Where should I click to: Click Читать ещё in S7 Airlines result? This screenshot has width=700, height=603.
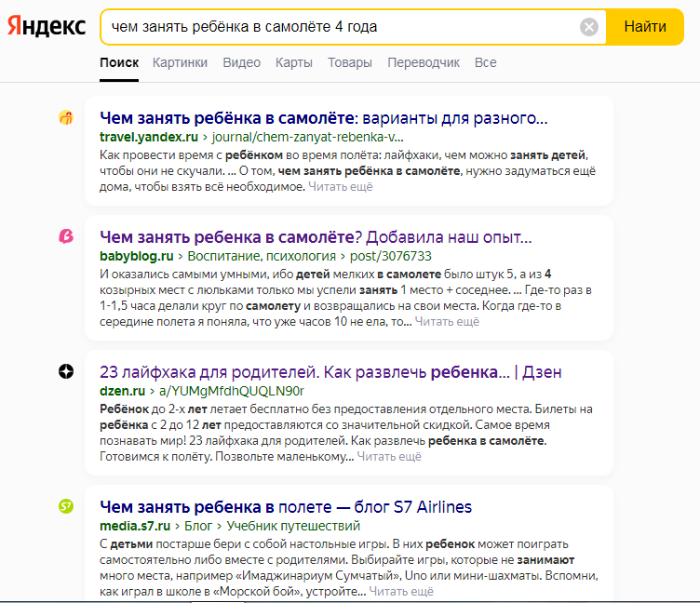(x=401, y=592)
